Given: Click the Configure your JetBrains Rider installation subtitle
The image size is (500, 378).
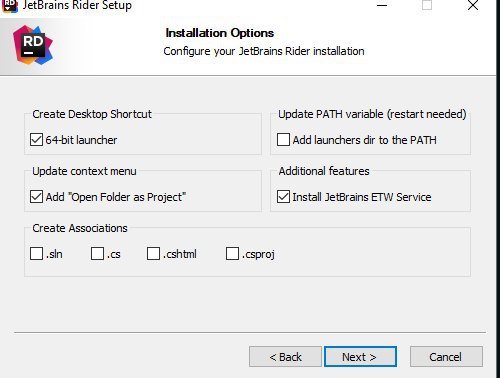Looking at the screenshot, I should pyautogui.click(x=264, y=51).
